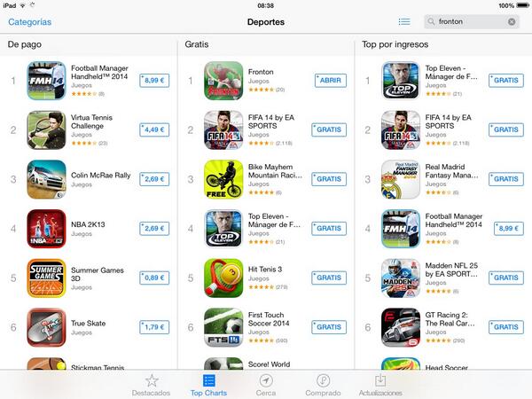Tap the ABRIR button for Fronton

[331, 81]
